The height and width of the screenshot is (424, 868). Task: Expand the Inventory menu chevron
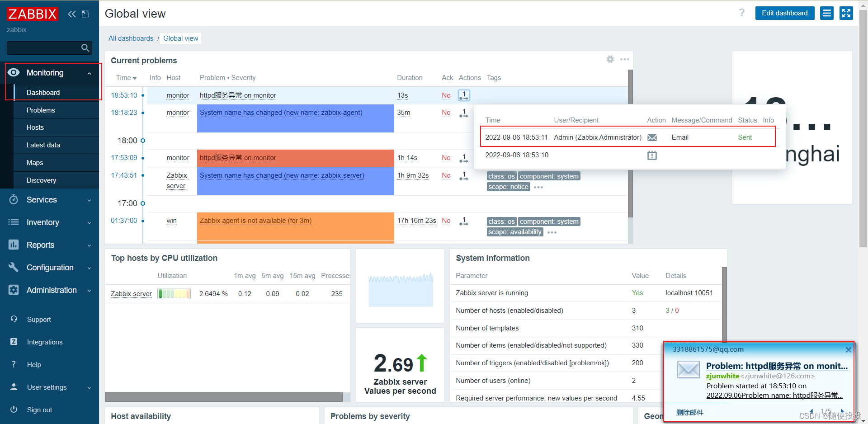[x=90, y=223]
